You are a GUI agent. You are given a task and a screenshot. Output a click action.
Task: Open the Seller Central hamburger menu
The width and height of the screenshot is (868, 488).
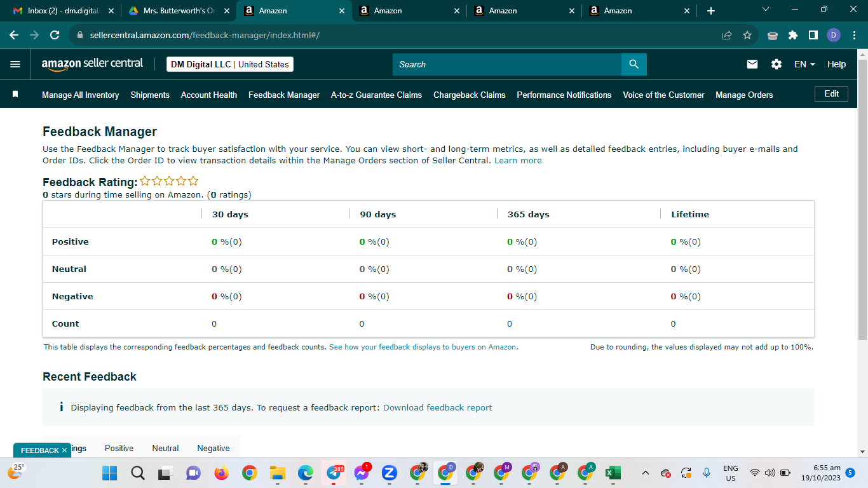point(15,64)
